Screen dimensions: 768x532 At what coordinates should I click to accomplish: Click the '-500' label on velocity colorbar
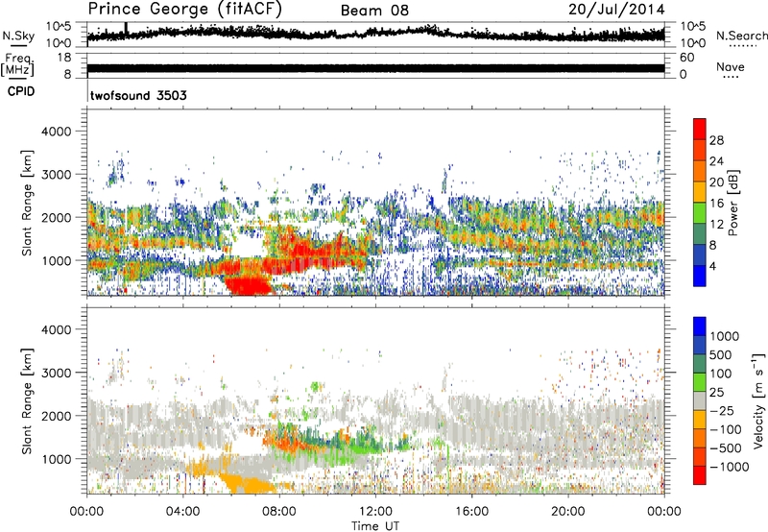pos(726,447)
